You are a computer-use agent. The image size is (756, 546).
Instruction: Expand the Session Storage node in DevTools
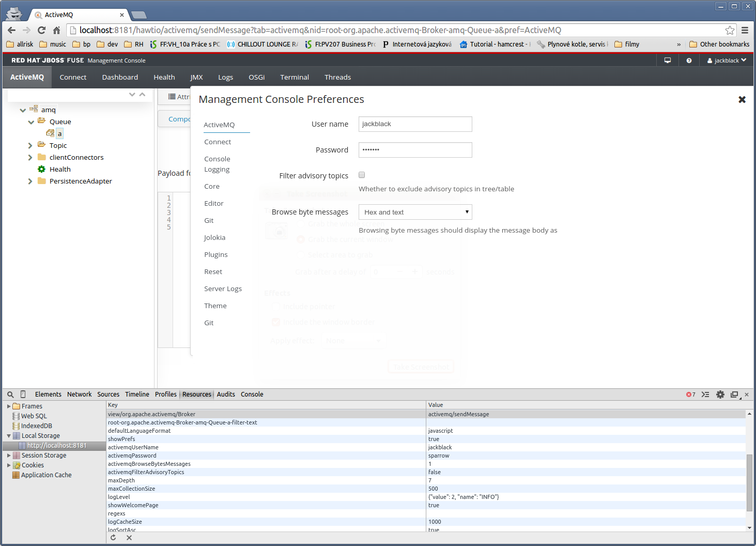tap(9, 456)
